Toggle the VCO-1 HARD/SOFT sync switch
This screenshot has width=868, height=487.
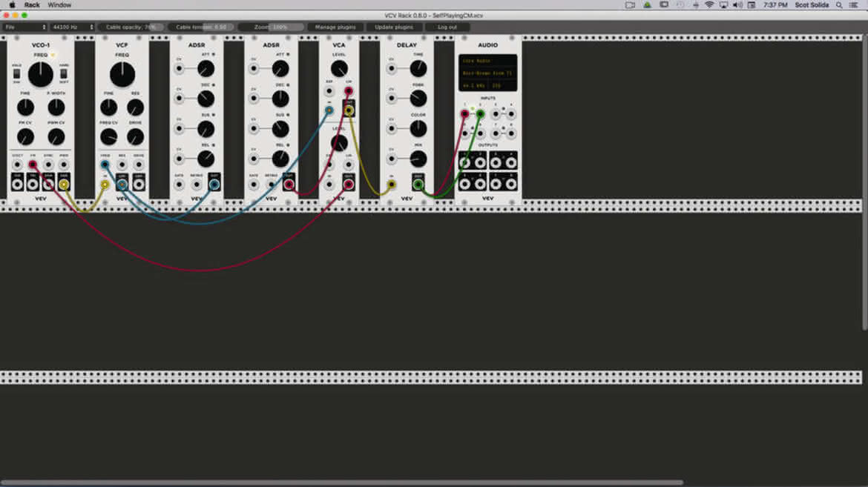pos(64,73)
